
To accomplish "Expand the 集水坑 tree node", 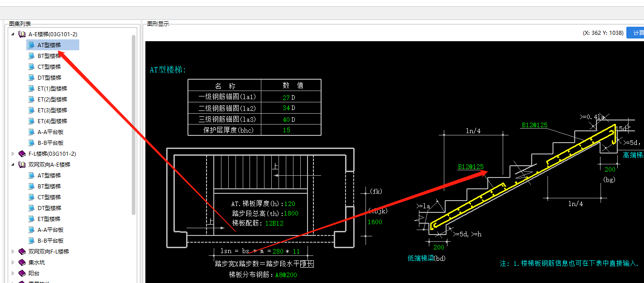I will tap(13, 262).
